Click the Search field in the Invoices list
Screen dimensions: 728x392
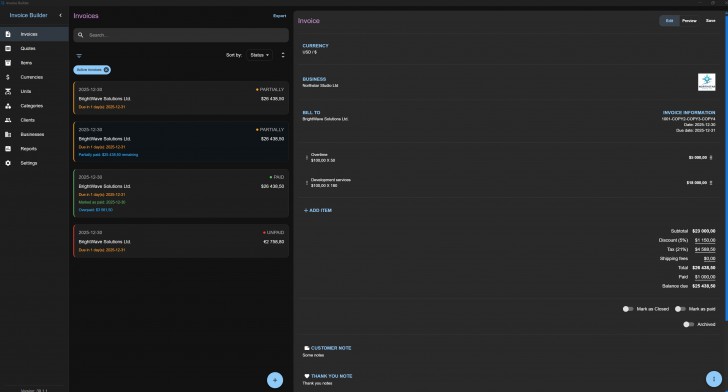click(x=181, y=35)
